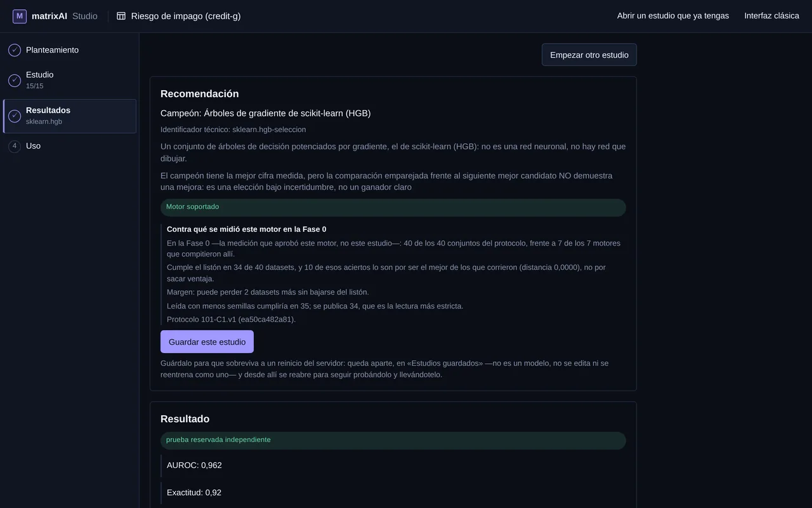Open "Abrir un estudio que ya tengas" link
Screen dimensions: 812x508
673,16
